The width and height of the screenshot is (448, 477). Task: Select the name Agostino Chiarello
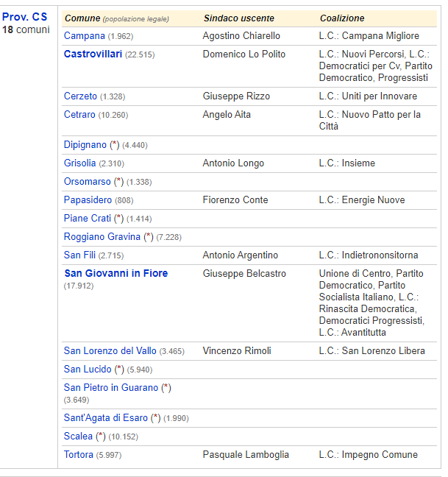click(241, 36)
